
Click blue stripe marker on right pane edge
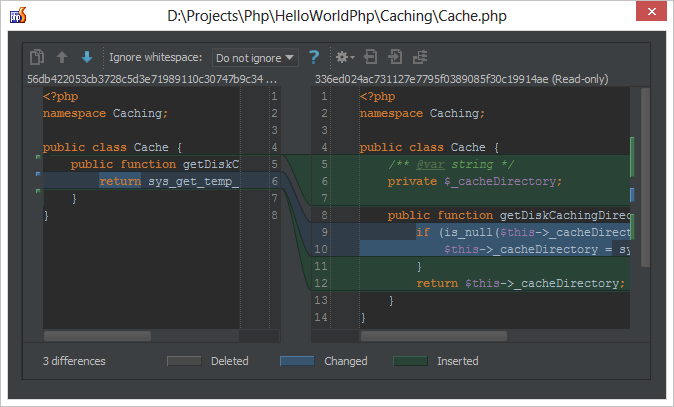(632, 195)
